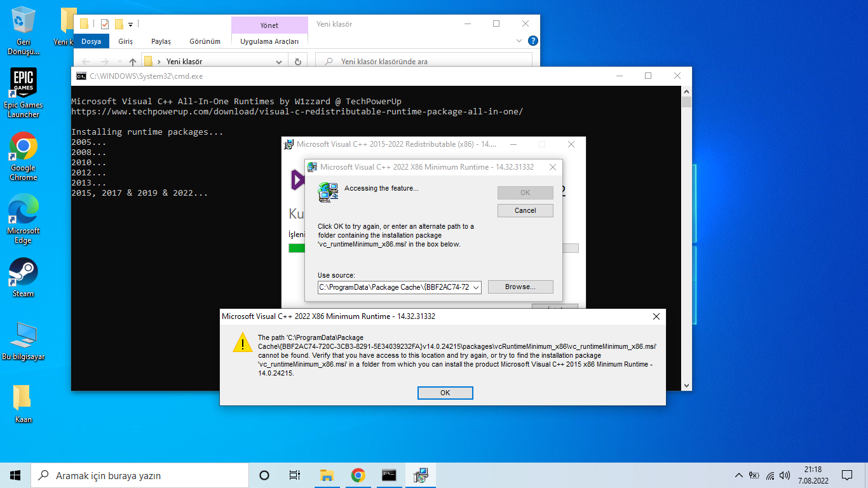Open the Google Chrome desktop shortcut
The width and height of the screenshot is (868, 488).
(x=24, y=156)
